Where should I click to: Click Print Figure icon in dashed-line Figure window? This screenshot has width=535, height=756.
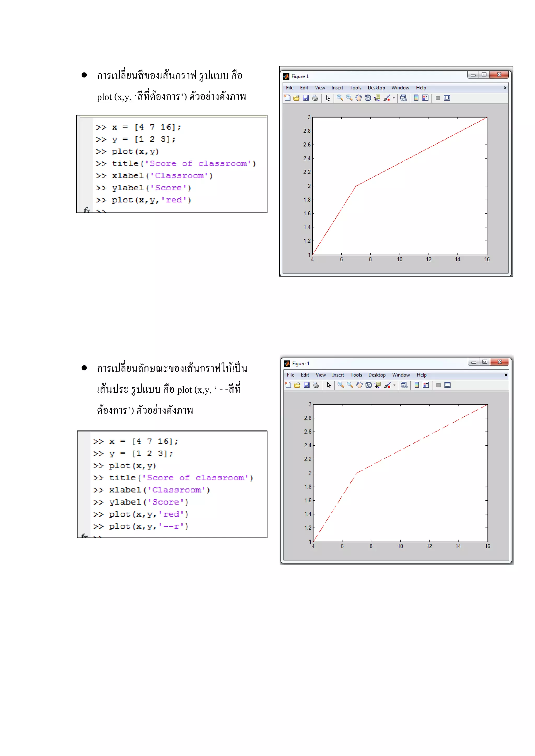click(x=316, y=385)
